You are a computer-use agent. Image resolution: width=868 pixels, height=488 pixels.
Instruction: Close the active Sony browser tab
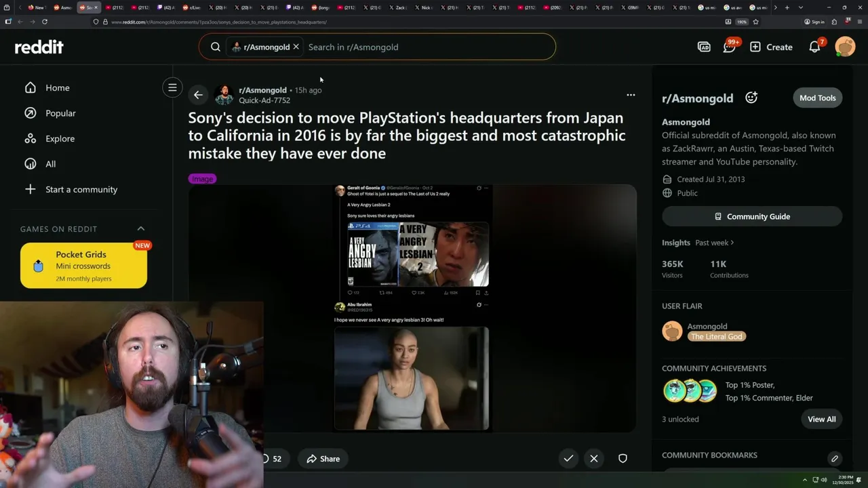[x=96, y=7]
